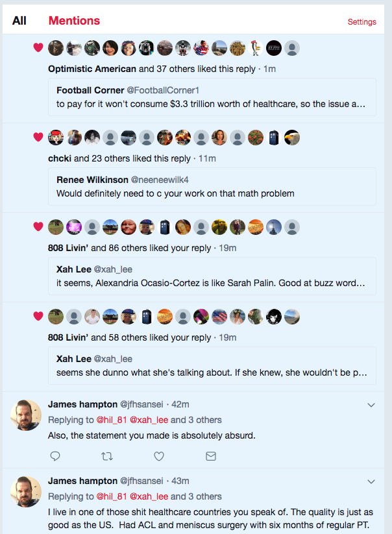This screenshot has height=534, width=392.
Task: Click heart icon beside '86 others liked' notification
Action: tap(38, 226)
